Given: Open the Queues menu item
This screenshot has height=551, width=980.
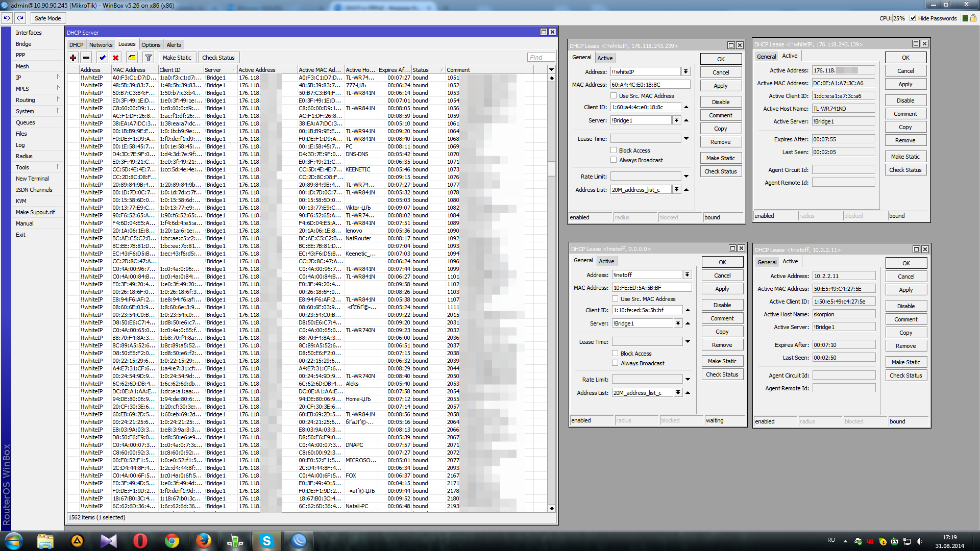Looking at the screenshot, I should pos(26,122).
